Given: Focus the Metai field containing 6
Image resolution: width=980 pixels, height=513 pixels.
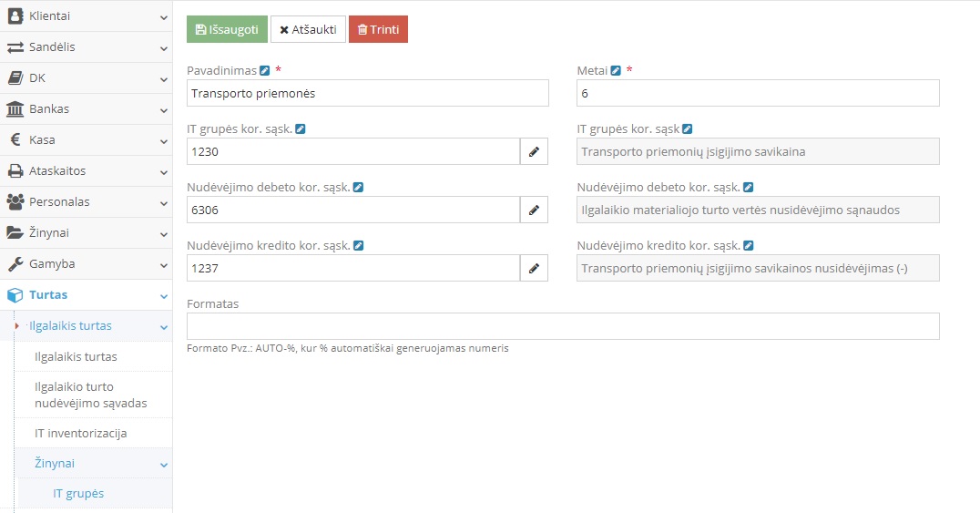Looking at the screenshot, I should click(757, 93).
